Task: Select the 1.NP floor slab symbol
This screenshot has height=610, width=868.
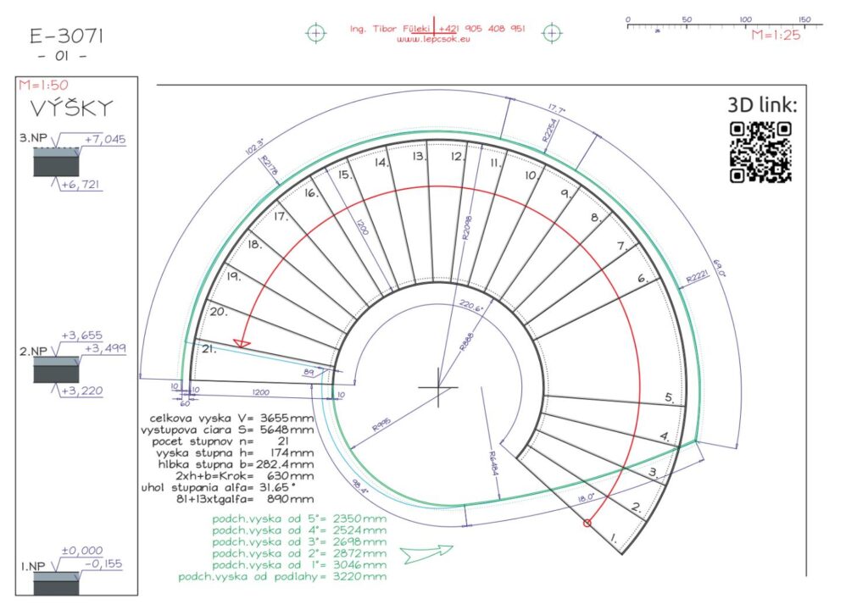Action: coord(56,584)
